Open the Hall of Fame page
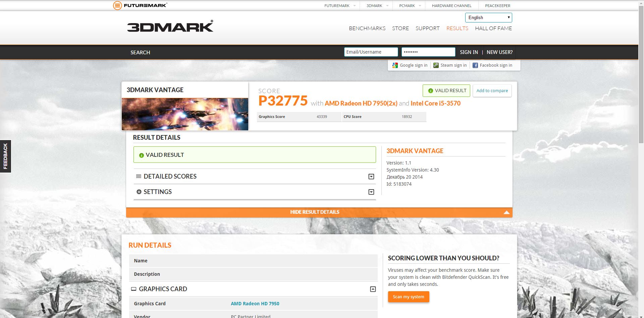 pyautogui.click(x=493, y=28)
